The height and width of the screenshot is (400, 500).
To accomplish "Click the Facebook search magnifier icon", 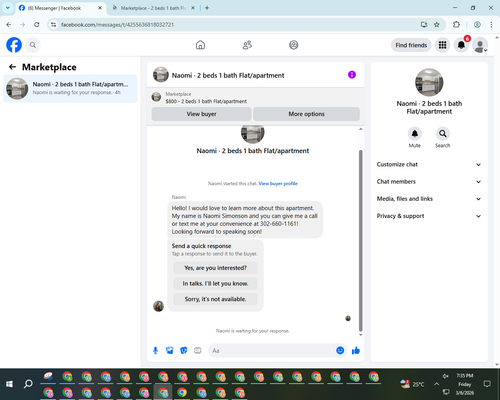I will pos(33,45).
